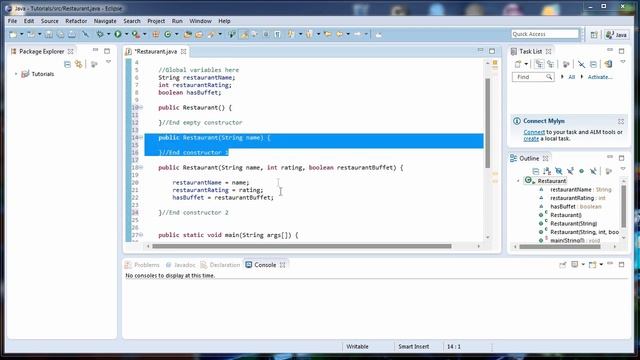Open the New file dropdown arrow
The image size is (640, 360).
click(22, 35)
